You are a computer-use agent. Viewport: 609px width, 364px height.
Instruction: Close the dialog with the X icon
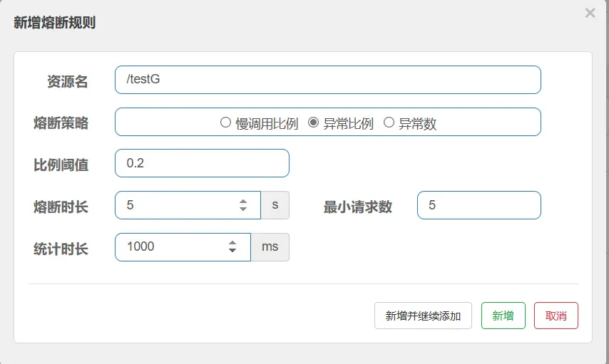point(590,13)
